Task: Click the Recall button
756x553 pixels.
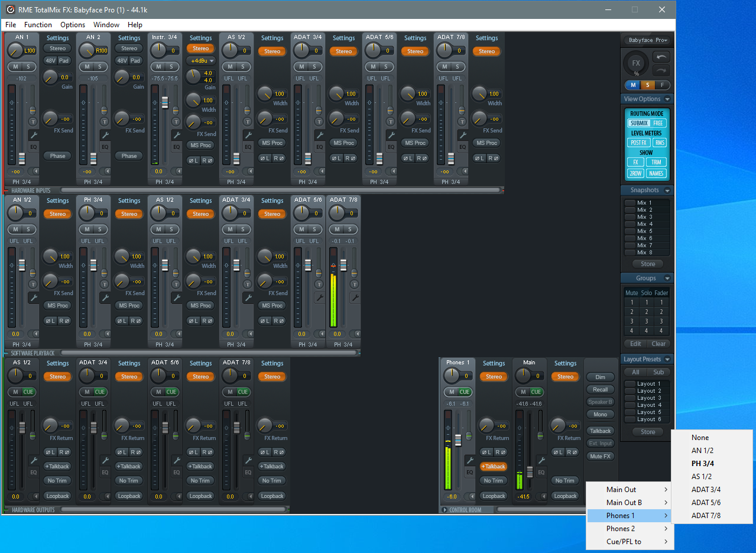Action: click(600, 389)
